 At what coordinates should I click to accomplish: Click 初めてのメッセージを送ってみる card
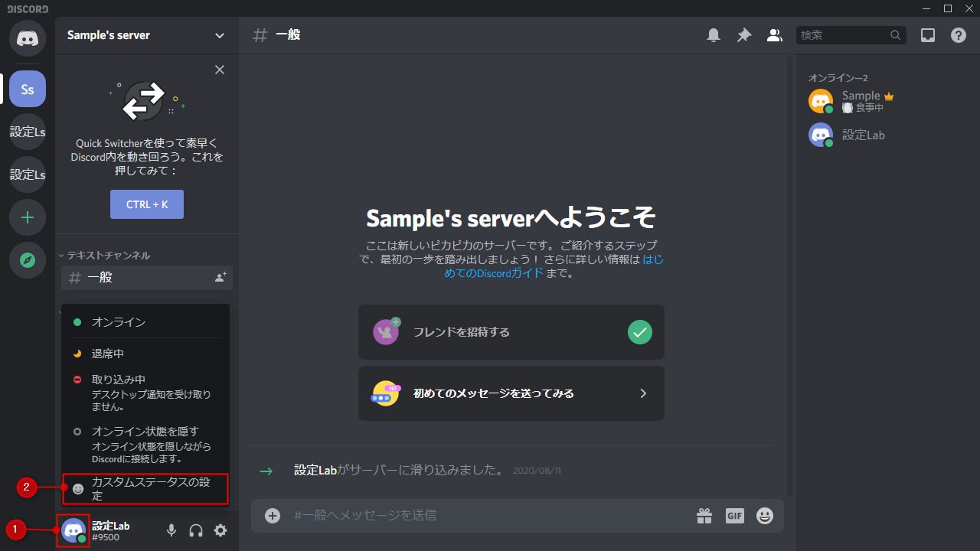pos(511,393)
